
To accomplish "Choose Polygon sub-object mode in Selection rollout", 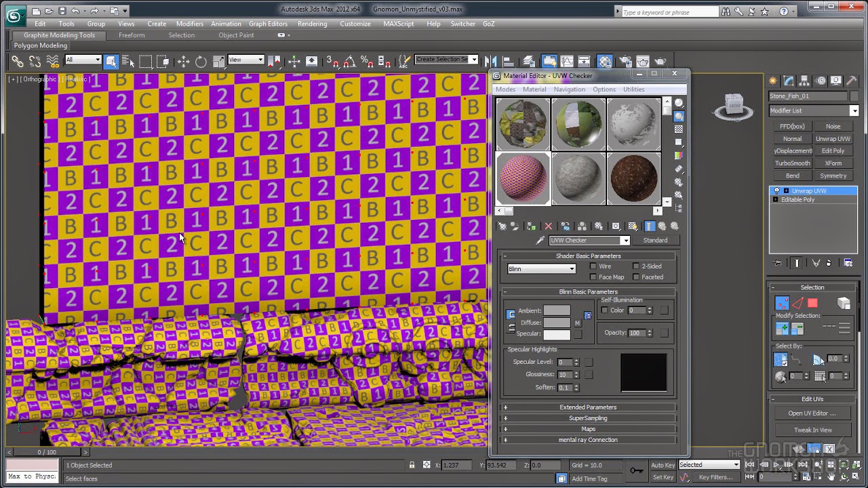I will coord(812,303).
